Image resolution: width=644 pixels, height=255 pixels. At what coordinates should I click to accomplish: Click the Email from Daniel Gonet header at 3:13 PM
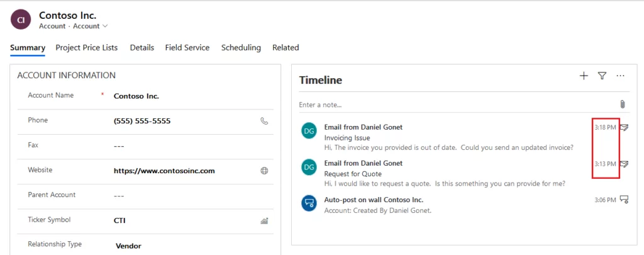tap(364, 163)
